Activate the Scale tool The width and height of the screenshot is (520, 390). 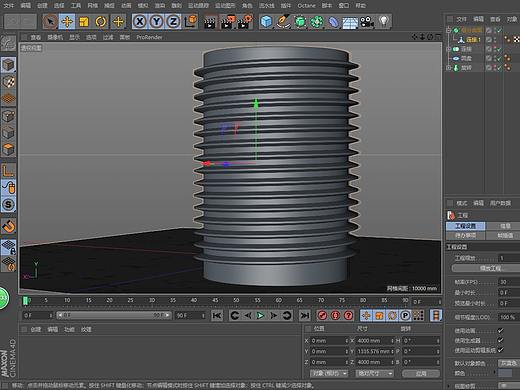click(84, 22)
